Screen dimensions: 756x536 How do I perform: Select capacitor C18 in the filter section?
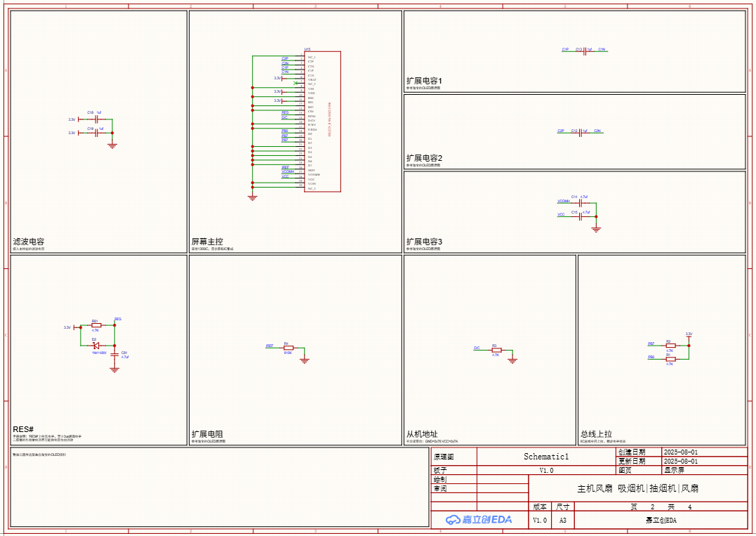(95, 119)
